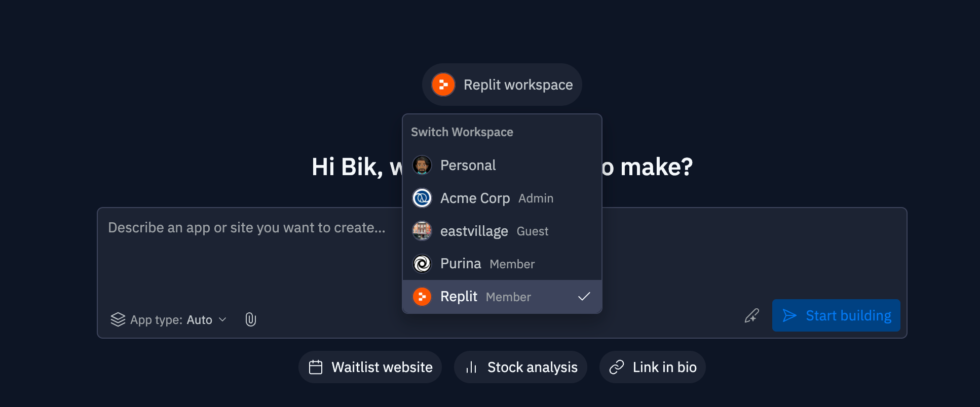Click the paperclip attach file icon
Screen dimensions: 980x407
tap(250, 319)
